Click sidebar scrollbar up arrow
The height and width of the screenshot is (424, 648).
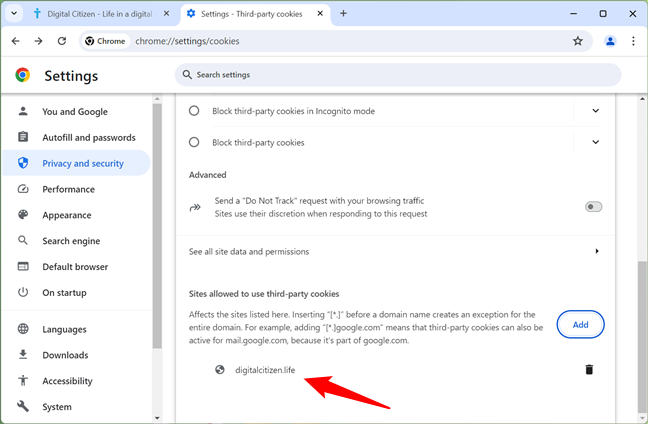pos(157,99)
